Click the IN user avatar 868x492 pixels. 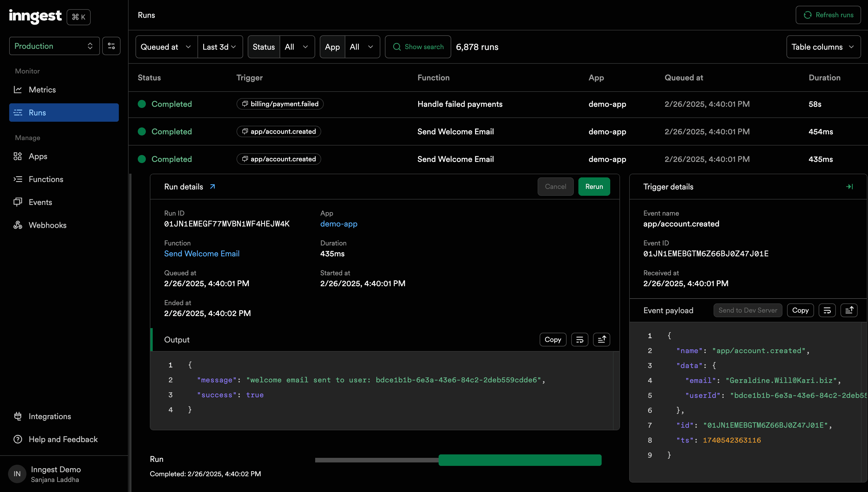(x=17, y=474)
